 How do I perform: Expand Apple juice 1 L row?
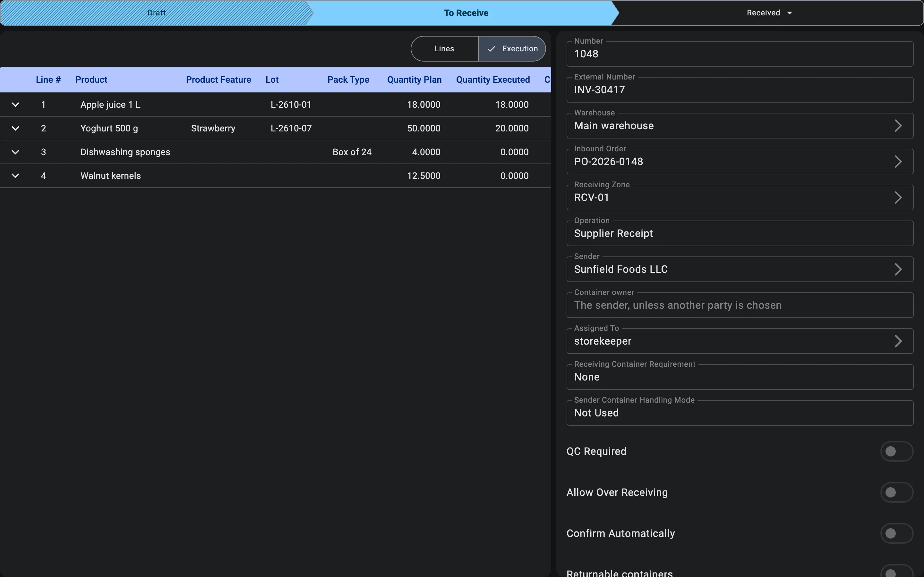(15, 105)
